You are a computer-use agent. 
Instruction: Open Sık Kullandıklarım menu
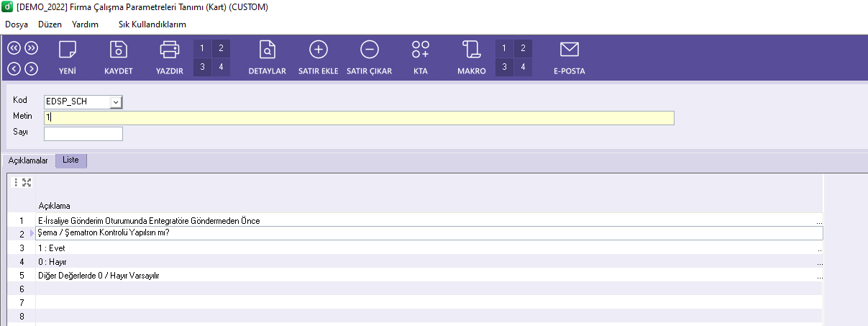(152, 24)
